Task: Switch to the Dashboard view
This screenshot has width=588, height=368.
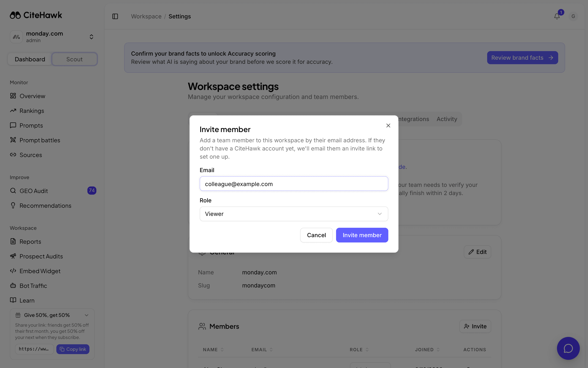Action: click(x=30, y=59)
